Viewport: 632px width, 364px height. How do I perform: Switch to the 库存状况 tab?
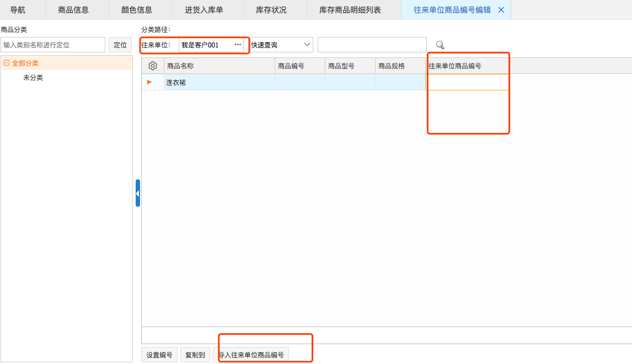click(274, 9)
